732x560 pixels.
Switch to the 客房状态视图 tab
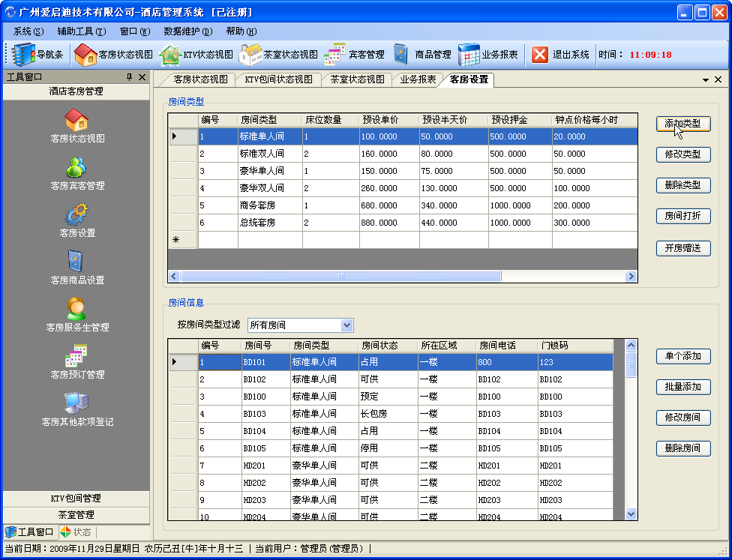tap(200, 79)
